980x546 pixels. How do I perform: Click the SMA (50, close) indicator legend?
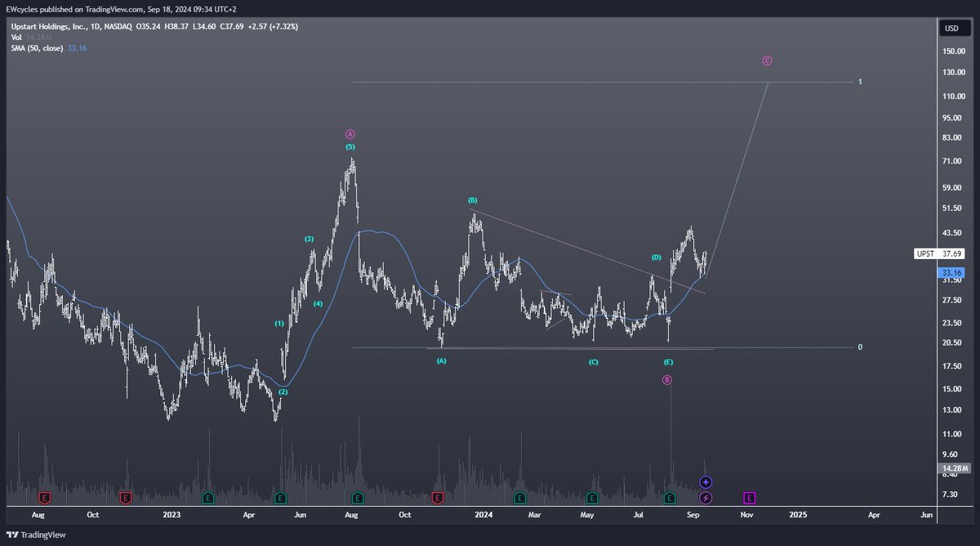(38, 48)
